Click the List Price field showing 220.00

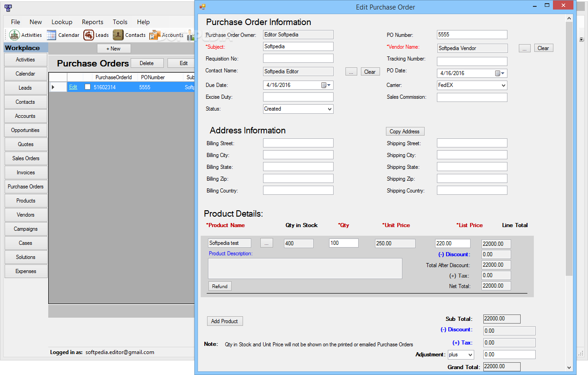[452, 243]
